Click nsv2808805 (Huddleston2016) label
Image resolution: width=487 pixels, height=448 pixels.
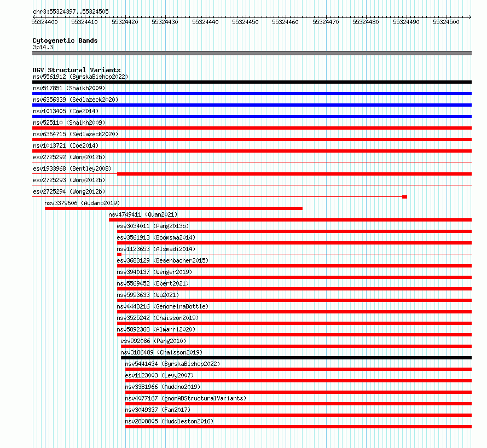click(169, 421)
